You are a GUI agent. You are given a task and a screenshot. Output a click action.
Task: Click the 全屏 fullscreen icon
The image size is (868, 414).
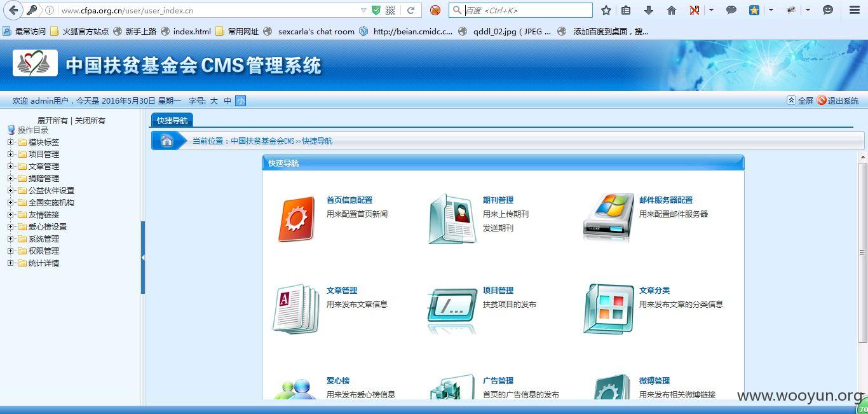(791, 100)
